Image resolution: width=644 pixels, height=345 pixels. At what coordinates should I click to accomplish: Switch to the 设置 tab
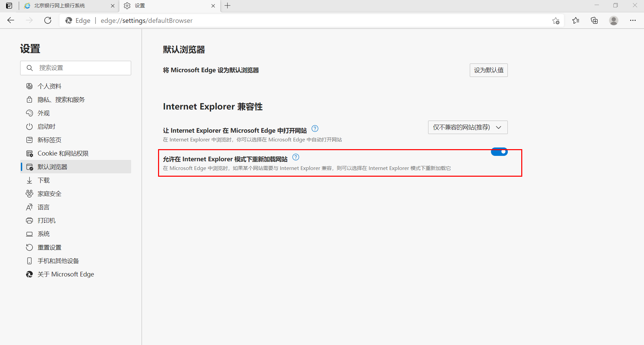[170, 6]
